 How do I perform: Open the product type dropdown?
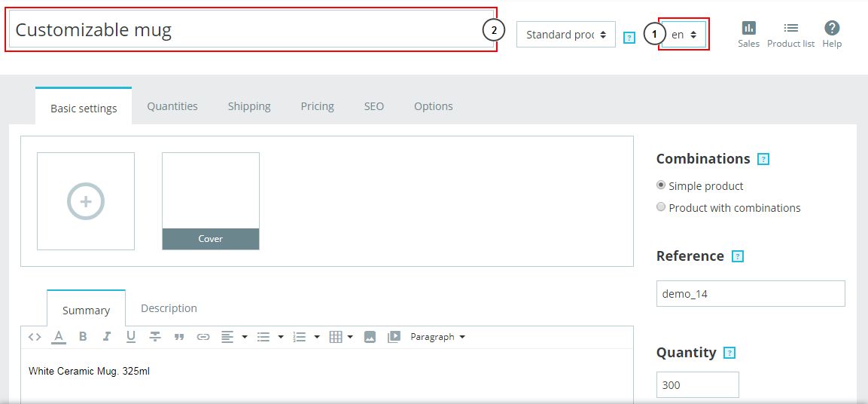pyautogui.click(x=565, y=35)
